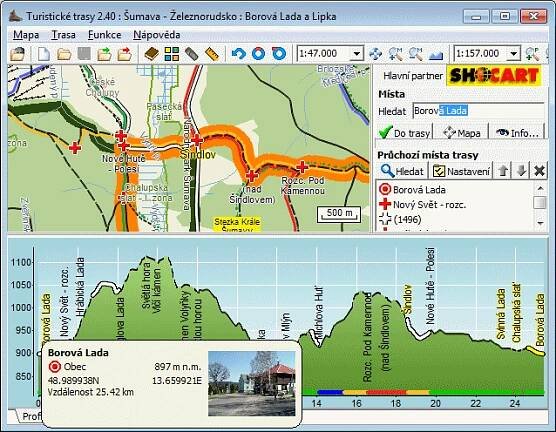
Task: Open the 1:47.000 map scale dropdown
Action: tap(357, 54)
